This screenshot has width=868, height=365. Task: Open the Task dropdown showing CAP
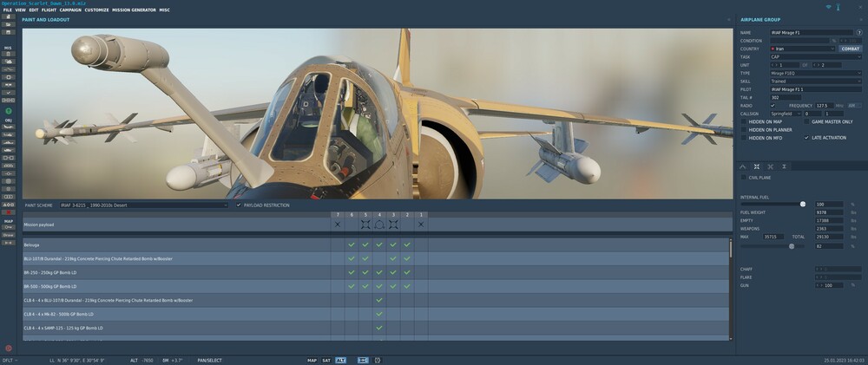[815, 57]
